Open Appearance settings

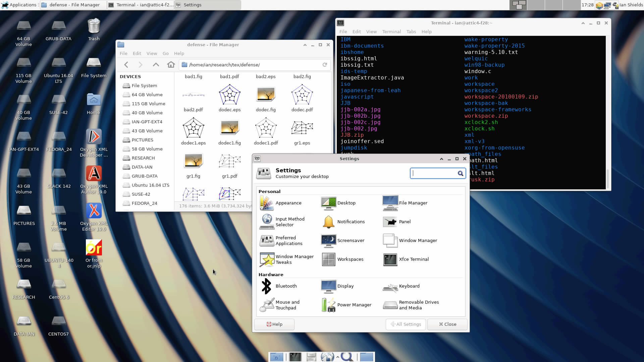click(267, 203)
